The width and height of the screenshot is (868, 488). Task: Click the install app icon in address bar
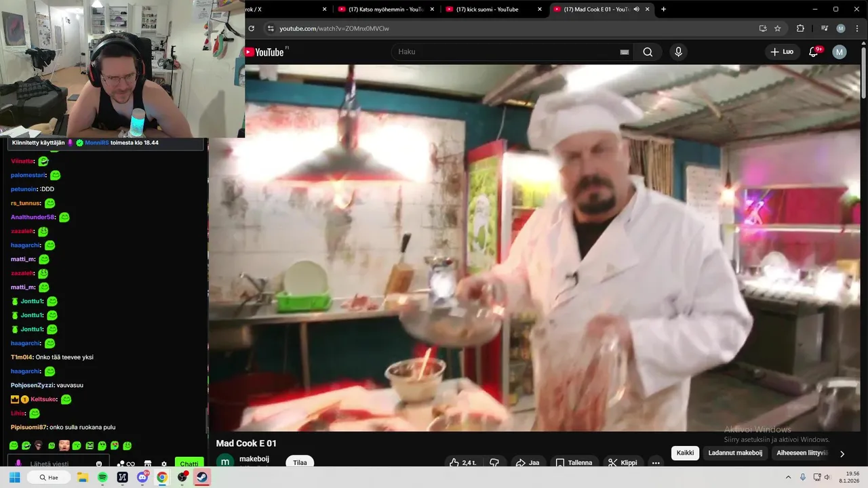(x=763, y=28)
